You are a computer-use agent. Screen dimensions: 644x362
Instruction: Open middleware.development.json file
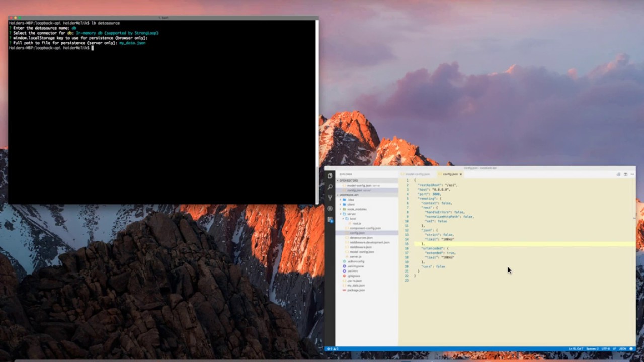tap(369, 242)
